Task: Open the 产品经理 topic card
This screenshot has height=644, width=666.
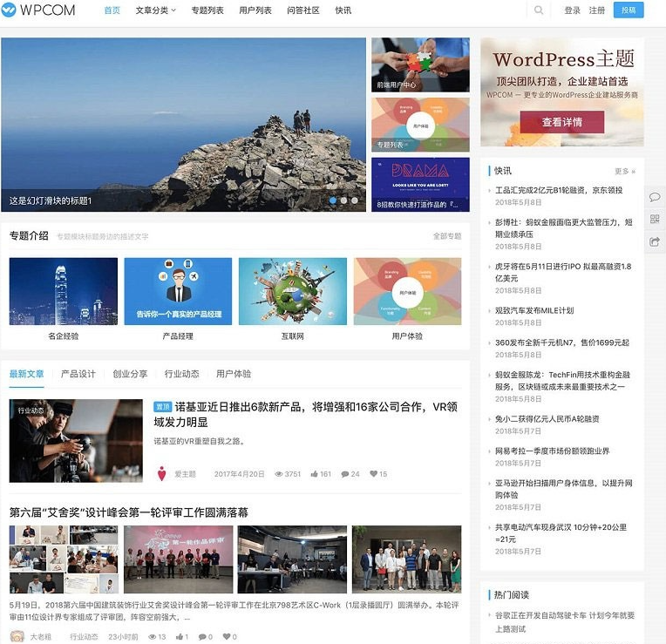Action: coord(178,299)
